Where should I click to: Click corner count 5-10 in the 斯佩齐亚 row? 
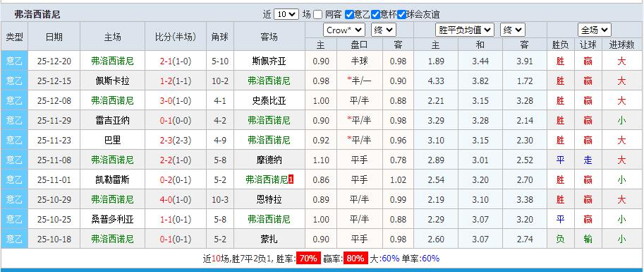(220, 61)
